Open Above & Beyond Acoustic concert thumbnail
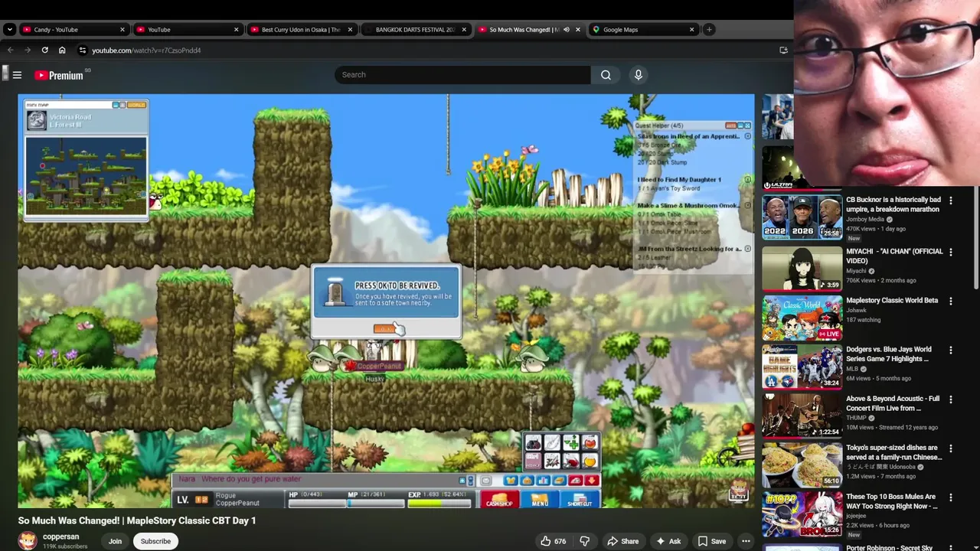 pos(802,416)
